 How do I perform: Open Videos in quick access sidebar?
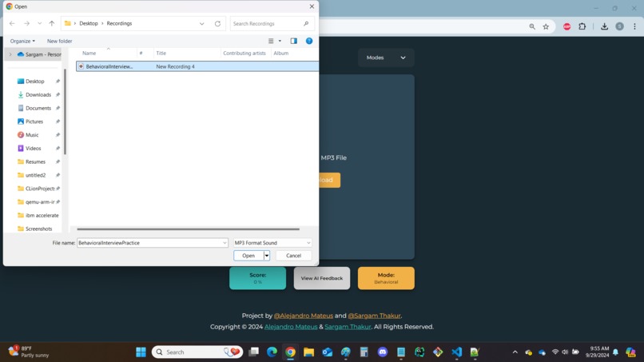pyautogui.click(x=33, y=149)
